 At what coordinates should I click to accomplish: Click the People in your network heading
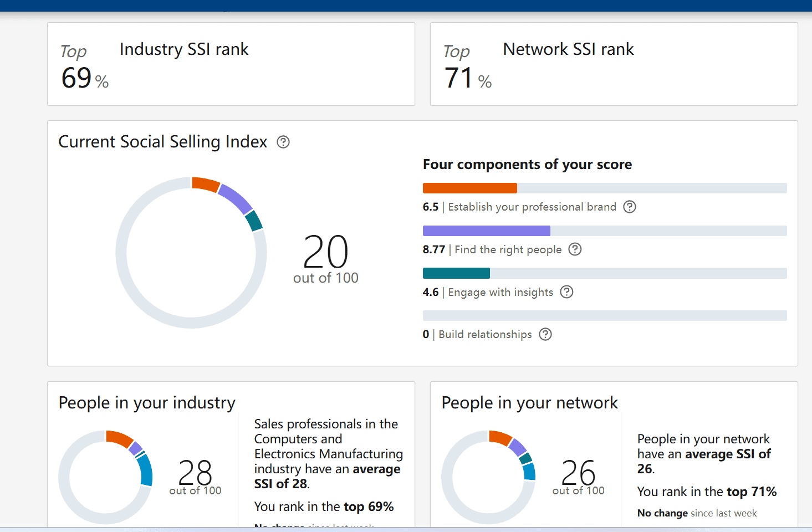[x=529, y=403]
